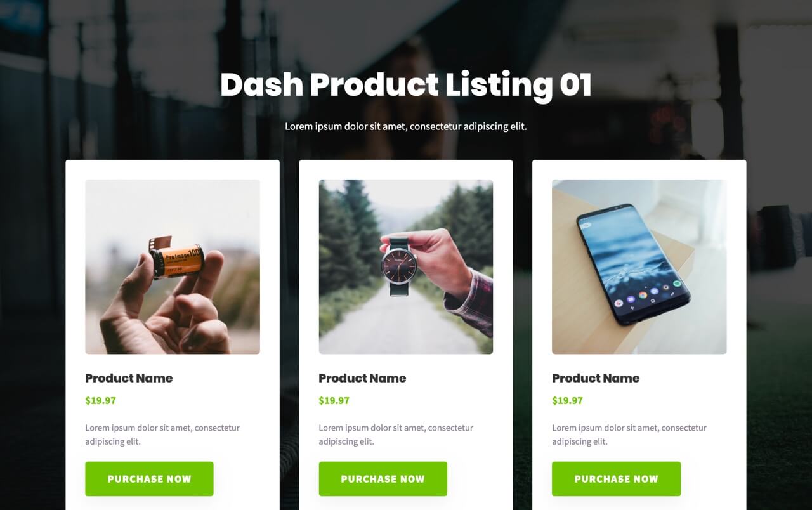
Task: Click the white subtitle line beneath the main heading
Action: (406, 126)
